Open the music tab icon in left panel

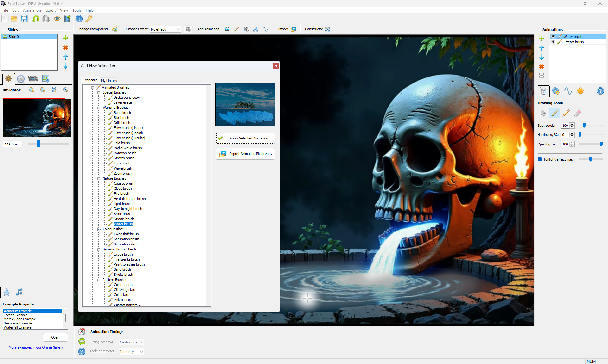click(19, 292)
